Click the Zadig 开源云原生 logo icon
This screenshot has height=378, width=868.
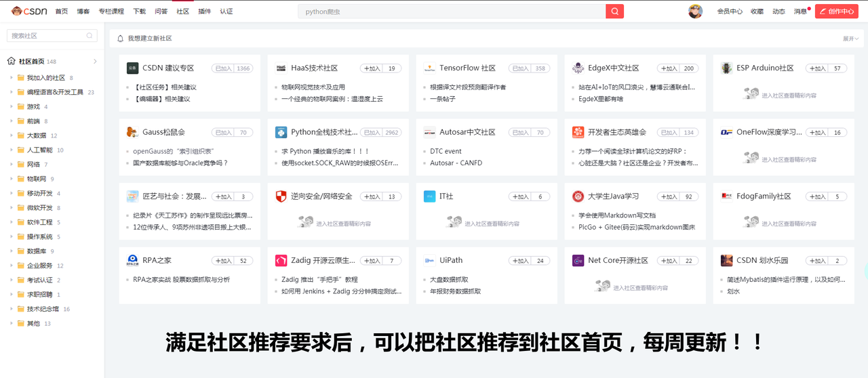point(281,260)
